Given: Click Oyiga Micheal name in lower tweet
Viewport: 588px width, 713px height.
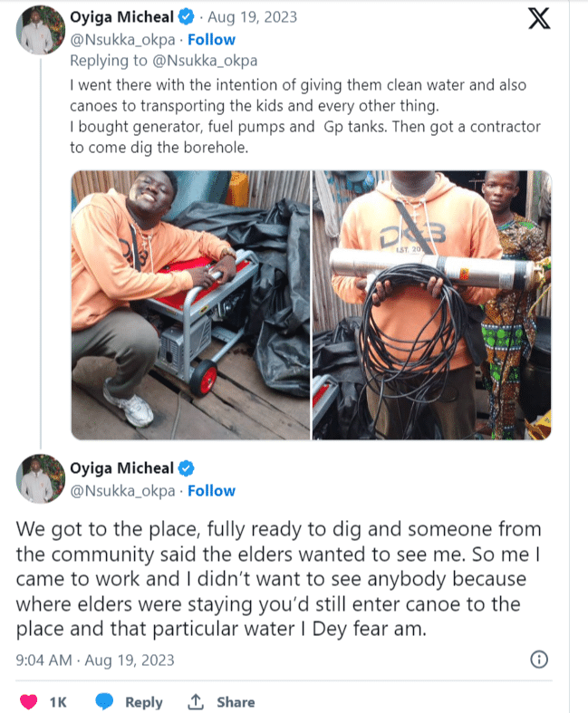Looking at the screenshot, I should click(x=122, y=468).
